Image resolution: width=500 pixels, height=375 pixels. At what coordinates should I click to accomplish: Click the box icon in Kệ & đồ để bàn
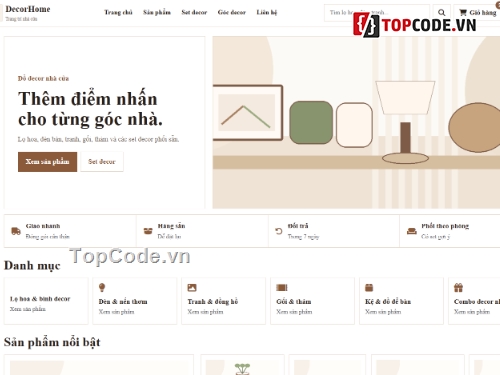click(369, 287)
